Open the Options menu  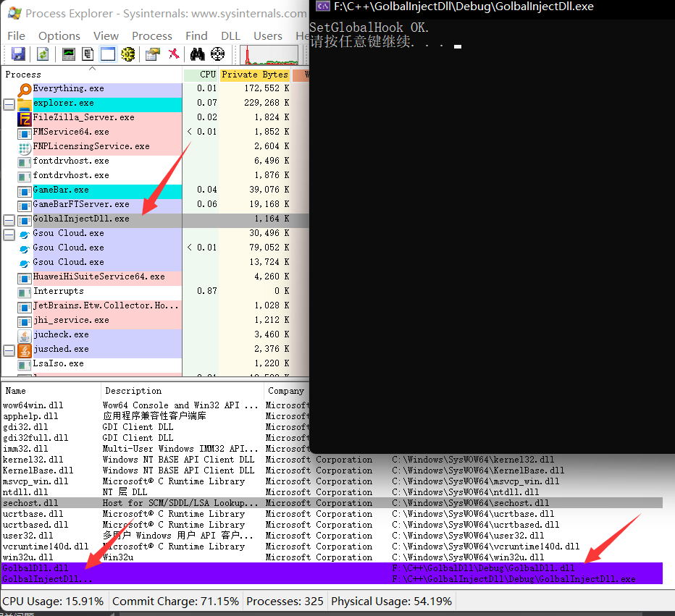(x=59, y=35)
